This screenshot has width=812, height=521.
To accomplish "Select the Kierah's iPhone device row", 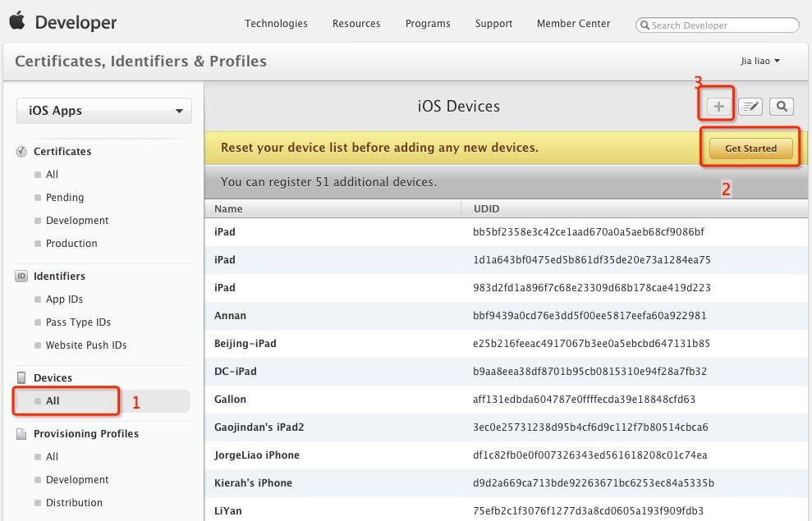I will click(x=506, y=483).
